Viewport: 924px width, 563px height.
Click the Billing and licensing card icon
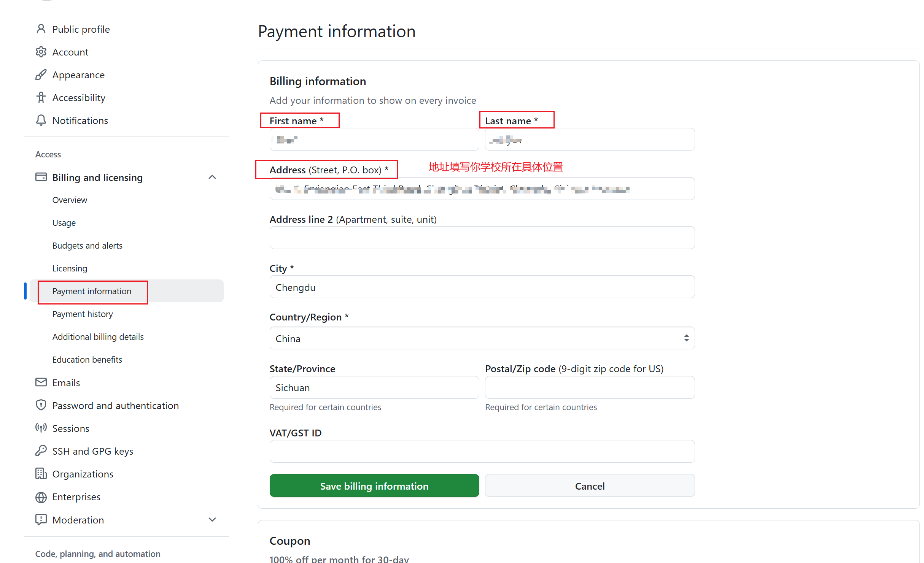[x=41, y=177]
